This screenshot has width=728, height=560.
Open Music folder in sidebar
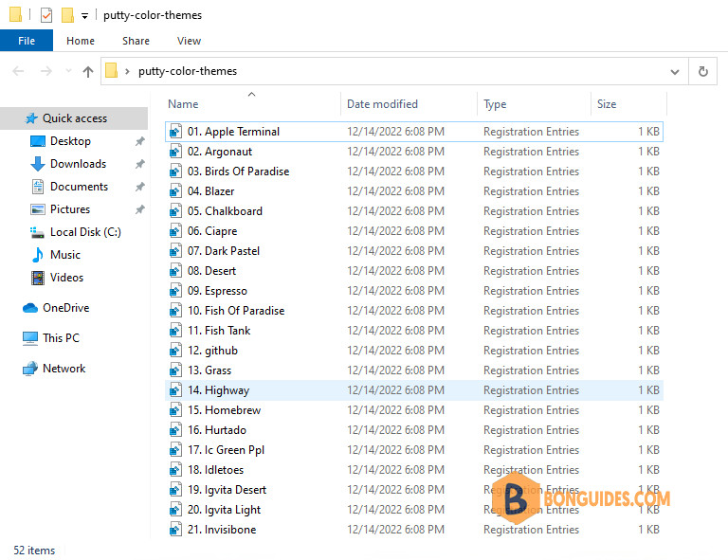tap(65, 255)
